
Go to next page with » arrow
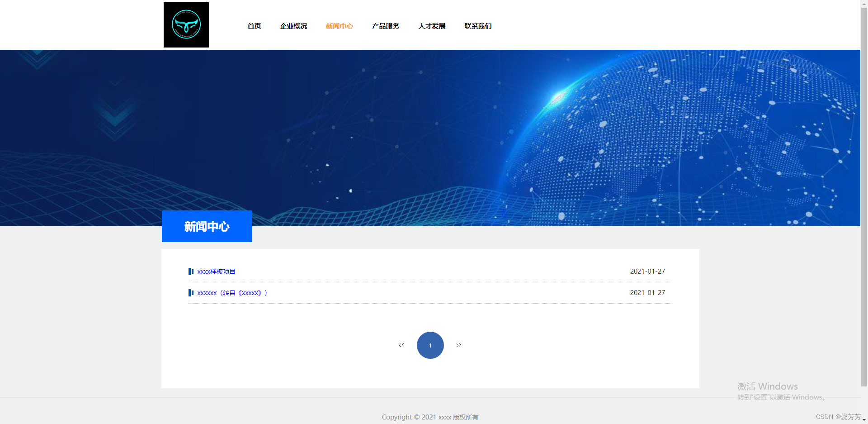459,345
